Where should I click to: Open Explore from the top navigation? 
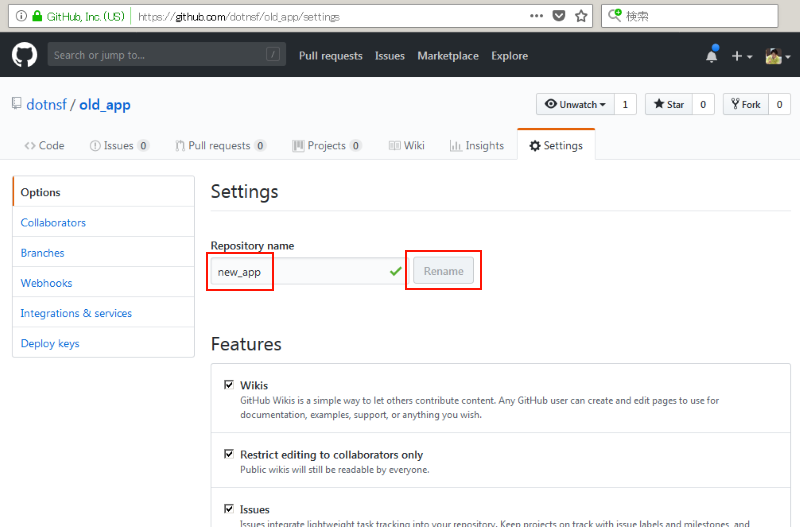[x=510, y=56]
